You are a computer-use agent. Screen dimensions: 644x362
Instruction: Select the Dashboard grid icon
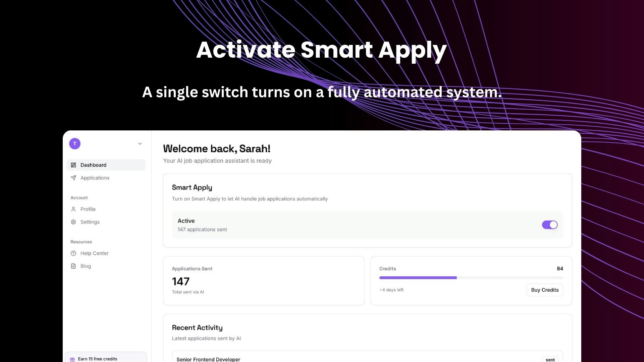coord(73,165)
